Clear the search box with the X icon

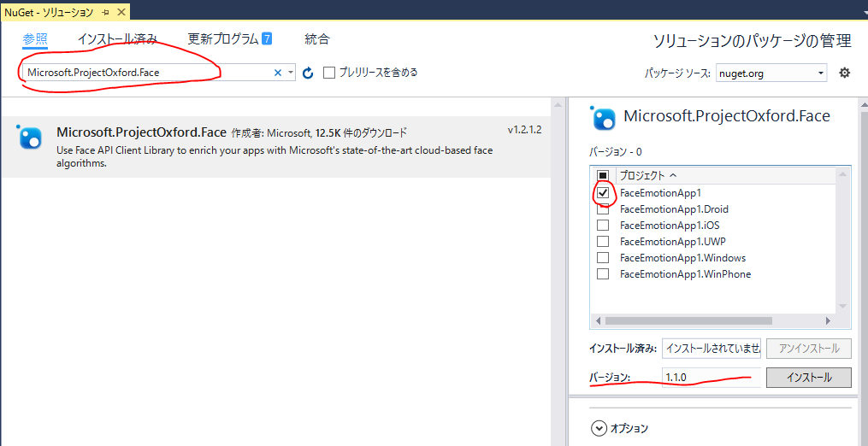(x=279, y=73)
